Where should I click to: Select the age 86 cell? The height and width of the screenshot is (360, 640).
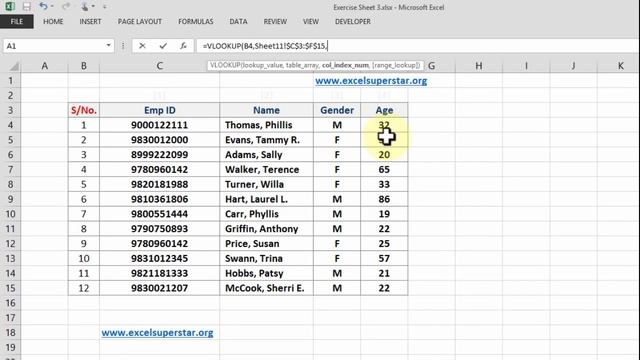[384, 199]
